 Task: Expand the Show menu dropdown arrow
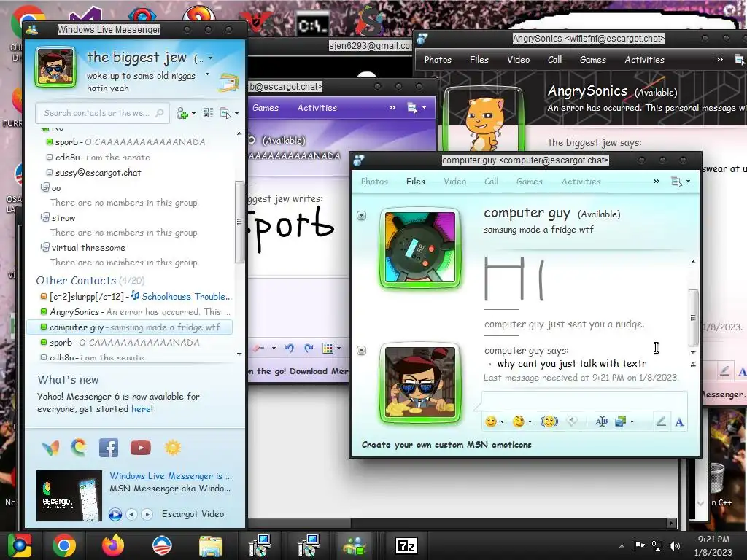tap(236, 113)
